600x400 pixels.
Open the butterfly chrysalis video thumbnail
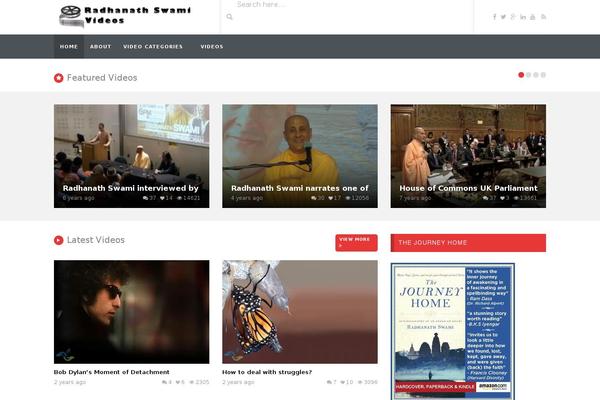pos(300,312)
